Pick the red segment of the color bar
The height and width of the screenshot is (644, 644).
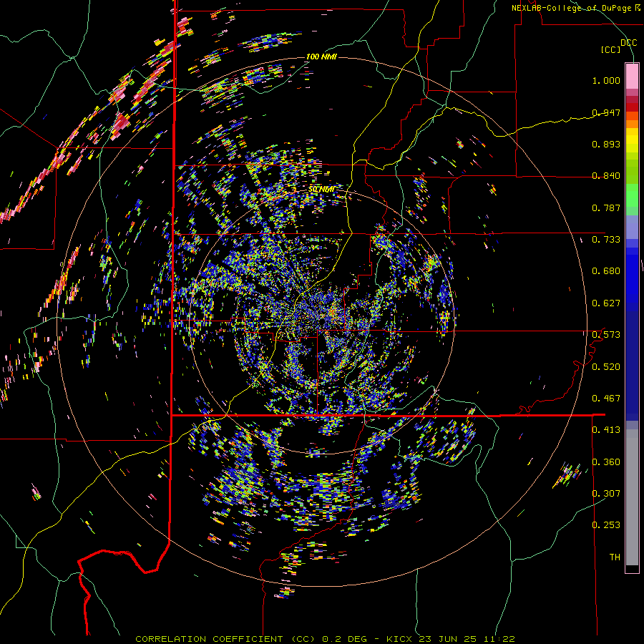point(632,107)
